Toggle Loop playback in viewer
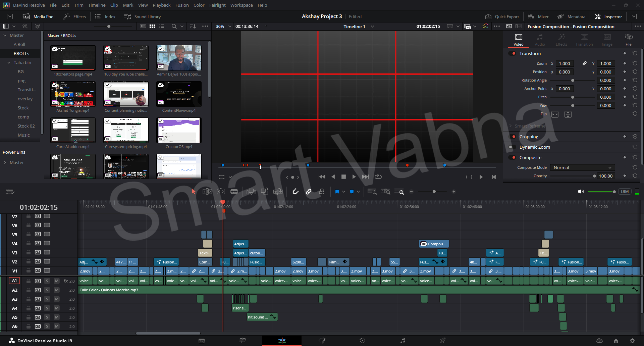Viewport: 644px width, 346px height. click(x=378, y=177)
